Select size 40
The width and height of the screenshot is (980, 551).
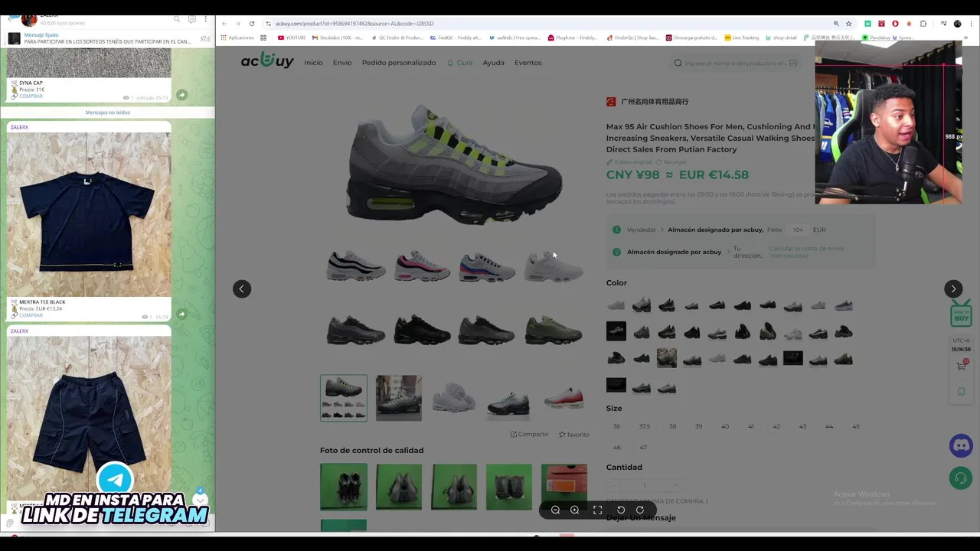point(725,426)
